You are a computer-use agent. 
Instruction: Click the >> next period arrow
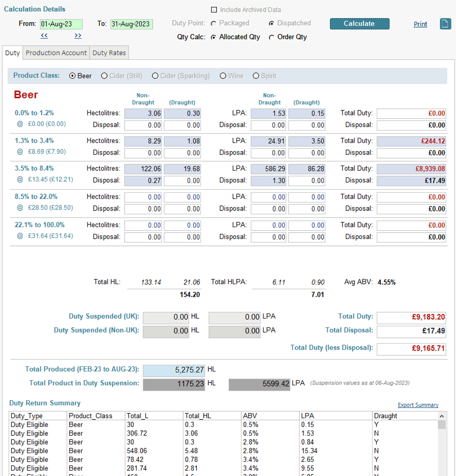78,36
